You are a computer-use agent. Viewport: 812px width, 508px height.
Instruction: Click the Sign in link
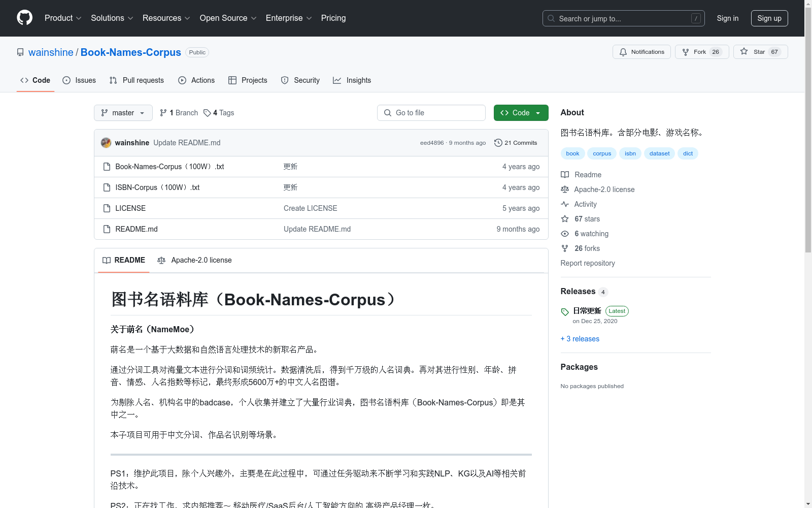pyautogui.click(x=727, y=18)
